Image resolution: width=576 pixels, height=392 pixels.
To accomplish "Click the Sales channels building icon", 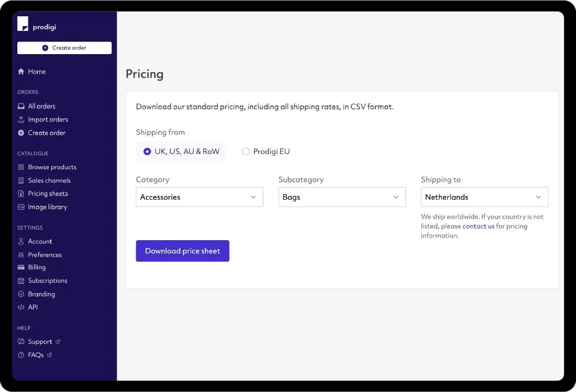I will [x=21, y=180].
